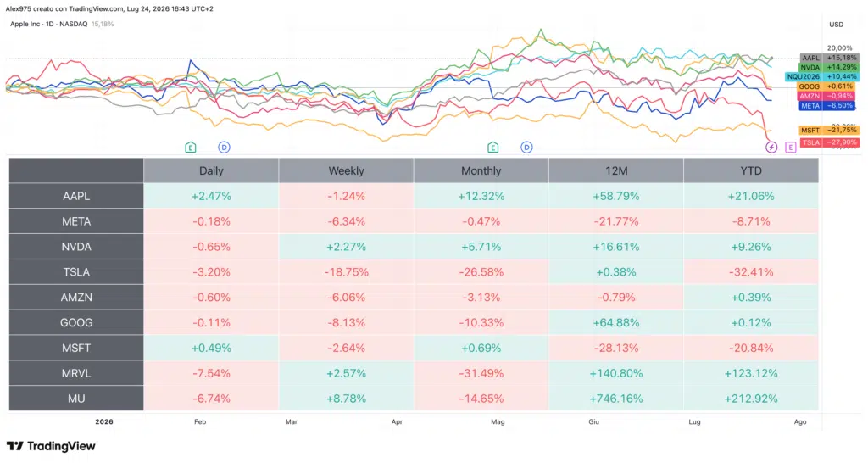The image size is (868, 463).
Task: Click the Daily column header
Action: pyautogui.click(x=211, y=170)
